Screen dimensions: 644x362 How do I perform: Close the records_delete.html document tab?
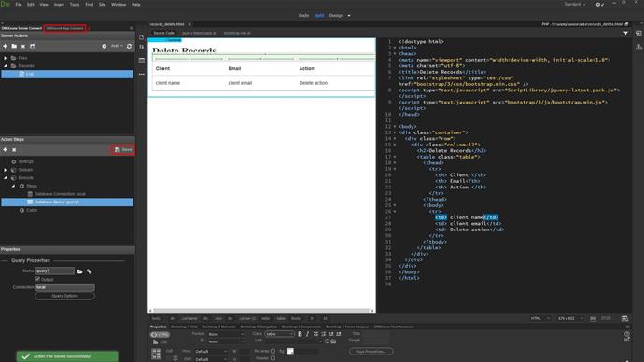189,24
